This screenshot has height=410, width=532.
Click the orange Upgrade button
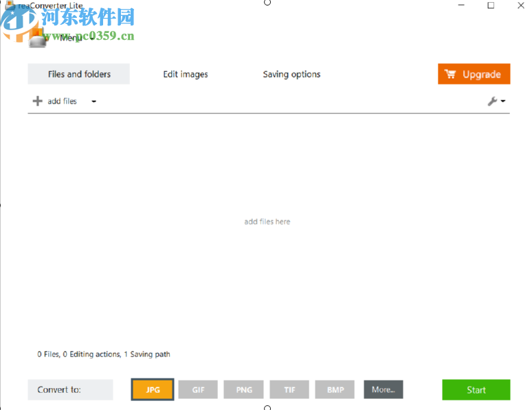pyautogui.click(x=474, y=74)
